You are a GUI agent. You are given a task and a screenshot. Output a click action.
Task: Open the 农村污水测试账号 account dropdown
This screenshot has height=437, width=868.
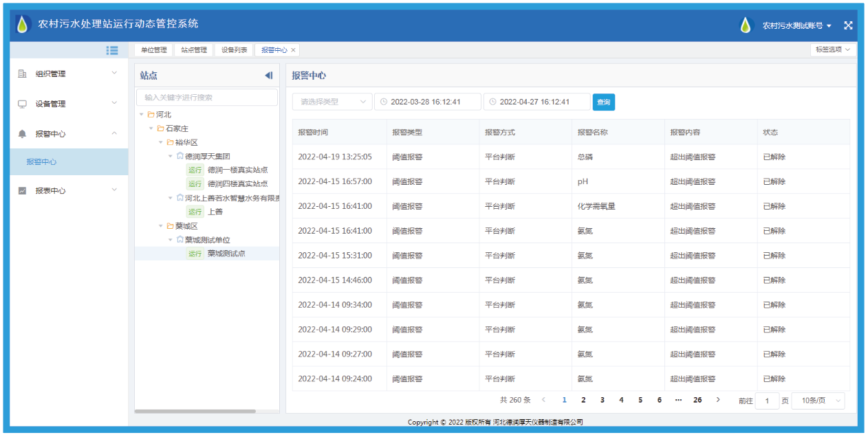[x=796, y=25]
